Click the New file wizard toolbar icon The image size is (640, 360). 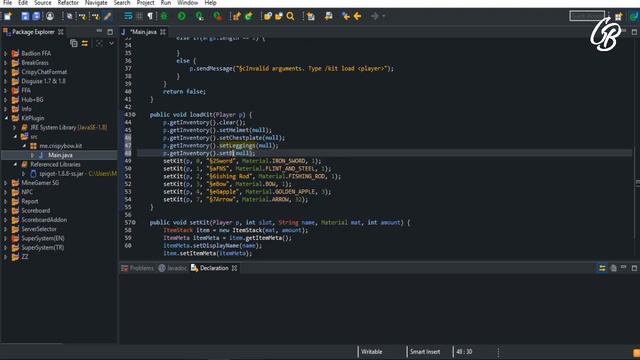(8, 16)
